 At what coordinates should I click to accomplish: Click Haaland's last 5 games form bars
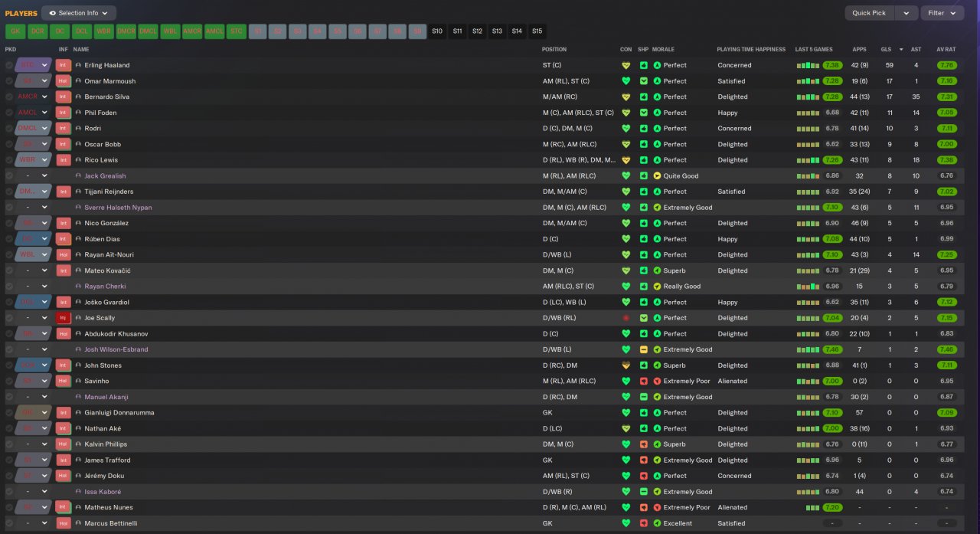(808, 65)
